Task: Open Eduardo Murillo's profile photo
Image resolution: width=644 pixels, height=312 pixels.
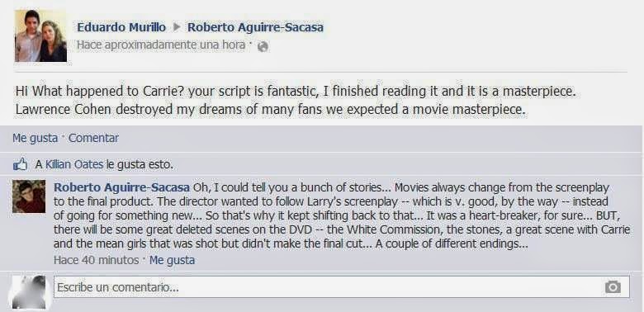Action: pyautogui.click(x=40, y=35)
